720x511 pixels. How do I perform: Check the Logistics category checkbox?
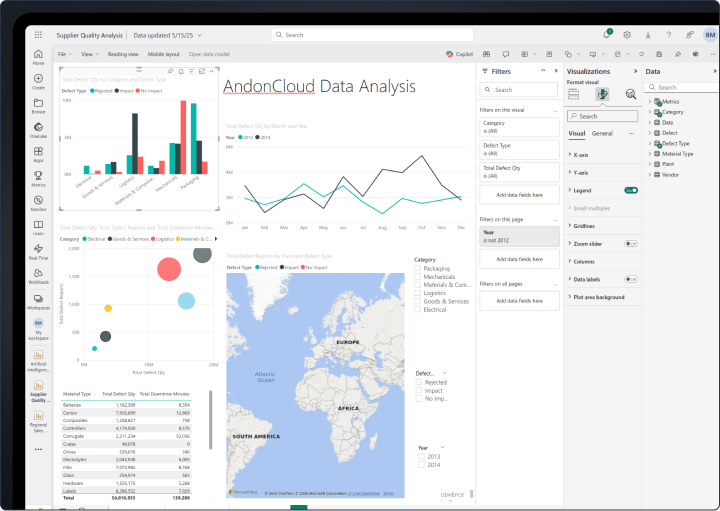[417, 293]
